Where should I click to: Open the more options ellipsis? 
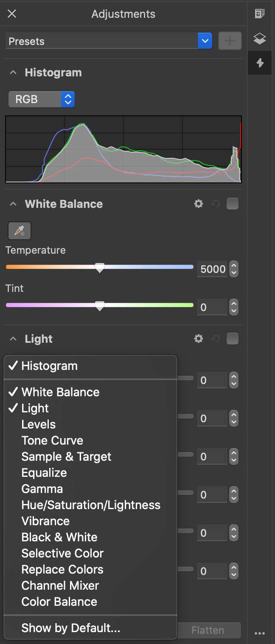(260, 633)
